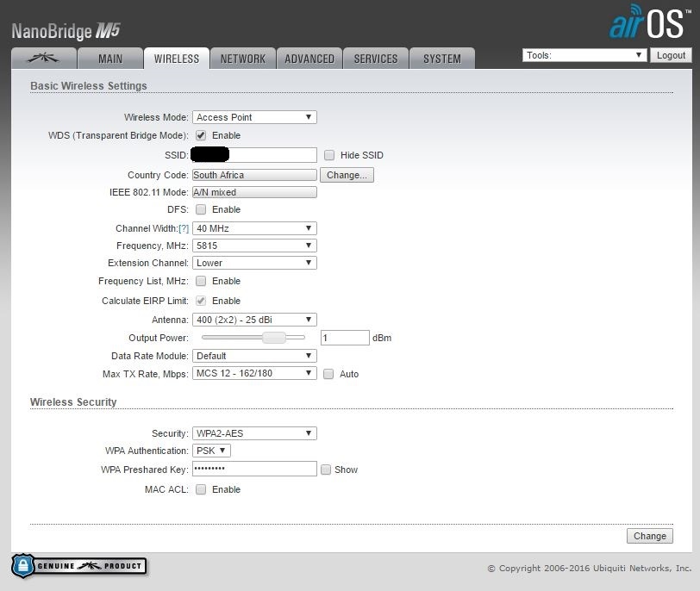Click the Genuine Product badge
The image size is (700, 591).
(79, 566)
